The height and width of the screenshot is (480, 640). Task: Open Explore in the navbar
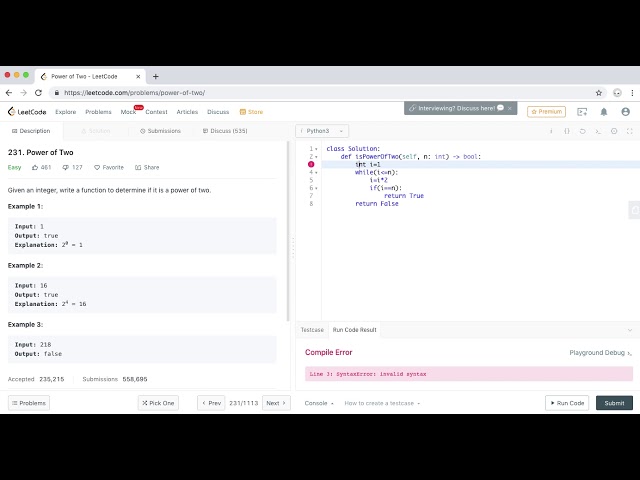66,112
